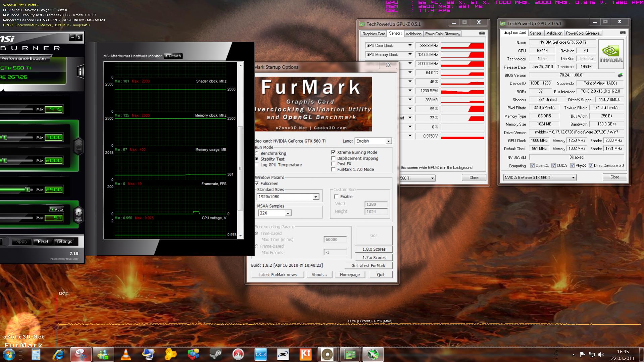Open Calculator from the taskbar
The image size is (644, 362).
[36, 354]
